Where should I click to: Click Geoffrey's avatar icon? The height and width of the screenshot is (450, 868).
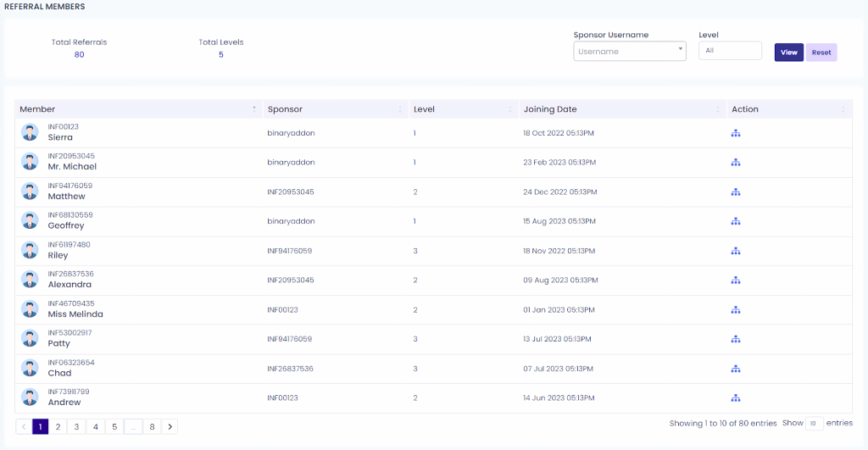click(31, 221)
